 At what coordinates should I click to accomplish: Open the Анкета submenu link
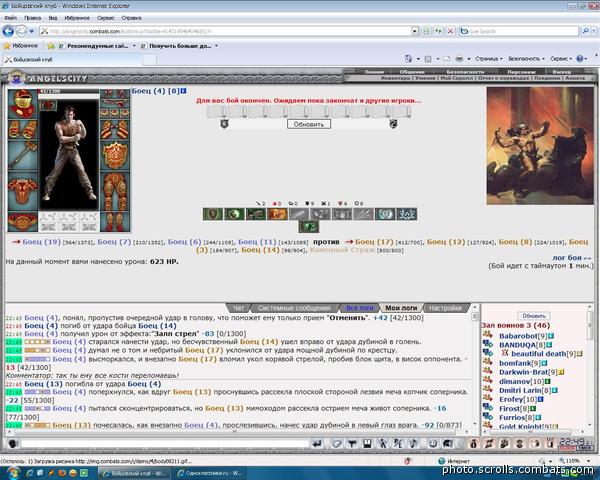[575, 78]
